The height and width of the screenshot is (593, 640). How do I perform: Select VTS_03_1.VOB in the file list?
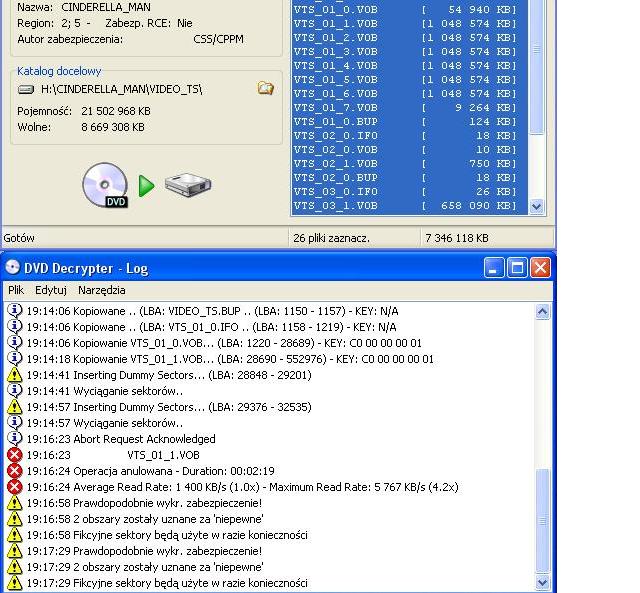(x=409, y=205)
